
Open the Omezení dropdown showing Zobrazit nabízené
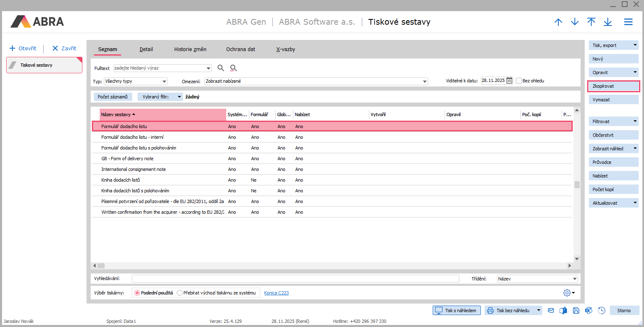pos(425,82)
